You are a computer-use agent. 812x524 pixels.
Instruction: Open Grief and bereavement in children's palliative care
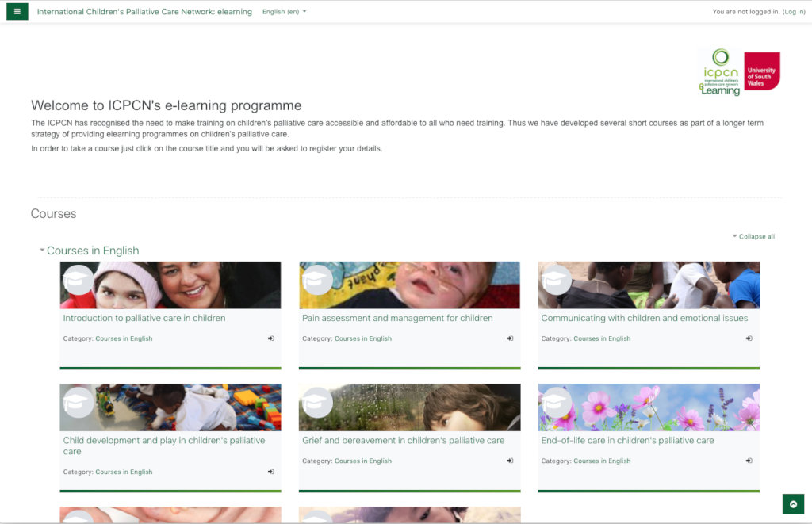tap(403, 440)
